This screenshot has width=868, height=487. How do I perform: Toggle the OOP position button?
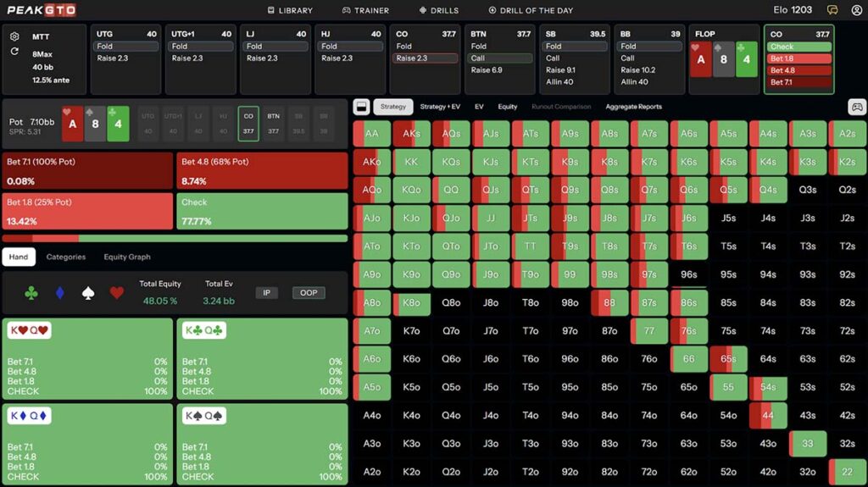309,293
